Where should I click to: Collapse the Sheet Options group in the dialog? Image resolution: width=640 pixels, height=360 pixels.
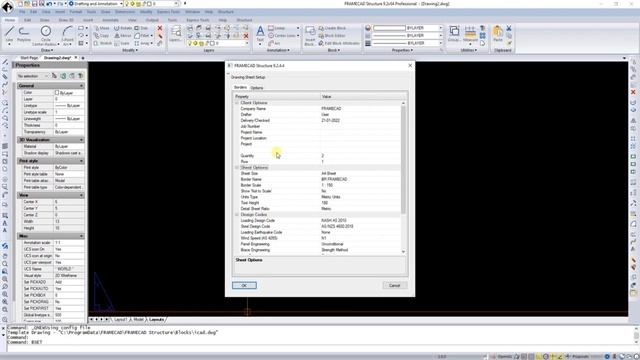pyautogui.click(x=237, y=167)
